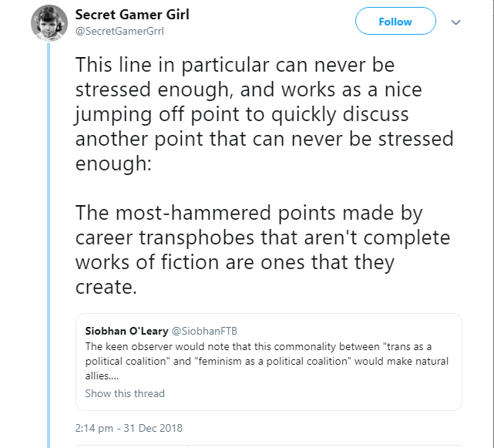Image resolution: width=494 pixels, height=448 pixels.
Task: Click the '31 Dec 2018' date text
Action: (153, 428)
